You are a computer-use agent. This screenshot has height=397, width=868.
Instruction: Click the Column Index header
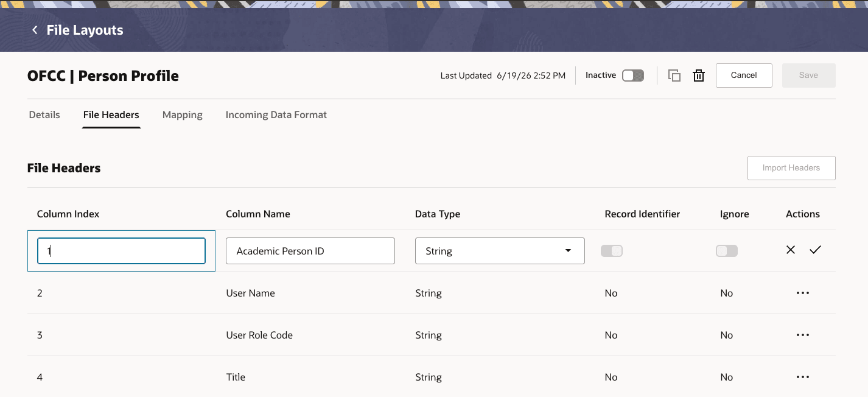68,214
